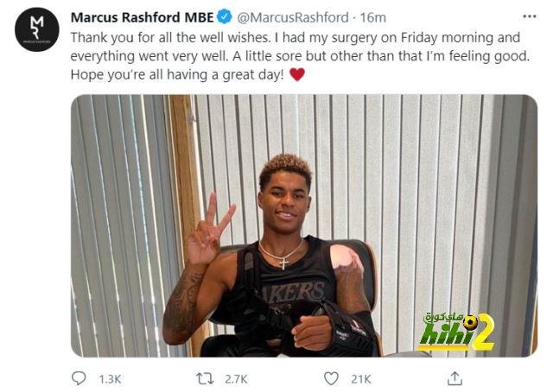The width and height of the screenshot is (553, 392).
Task: Click the tweet text about surgery
Action: (x=300, y=56)
